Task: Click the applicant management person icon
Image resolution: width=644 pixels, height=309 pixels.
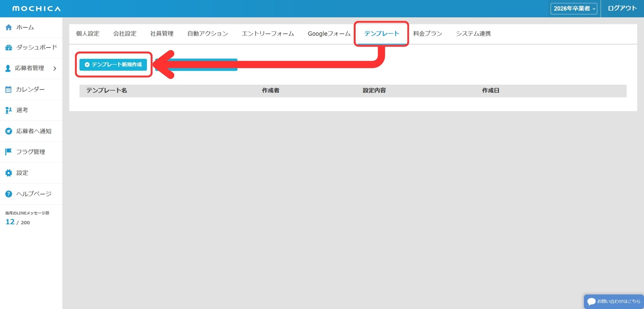Action: (x=8, y=68)
